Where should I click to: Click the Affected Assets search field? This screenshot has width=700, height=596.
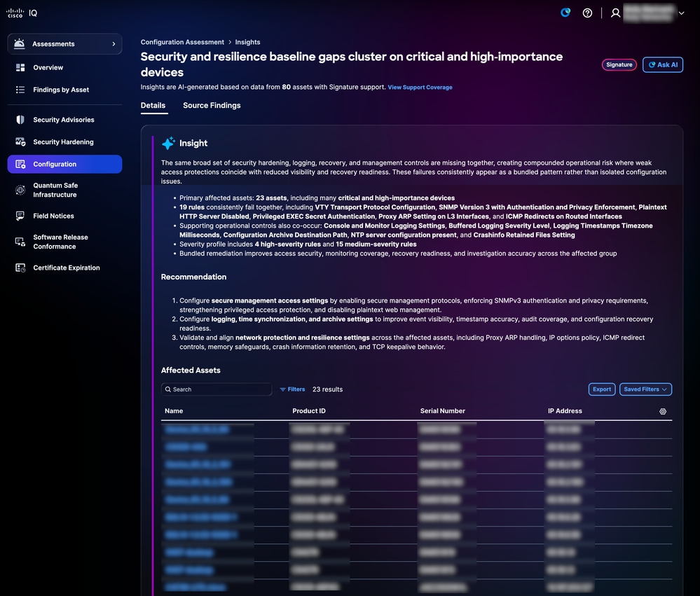tap(217, 389)
